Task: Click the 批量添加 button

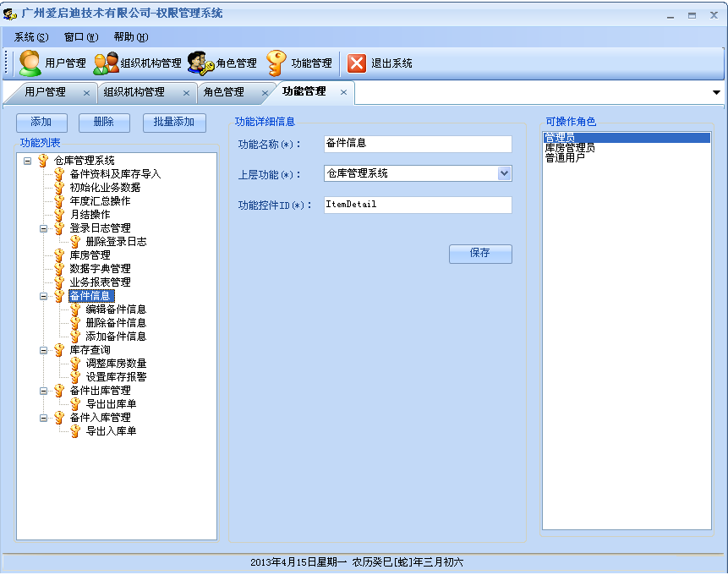Action: tap(174, 123)
